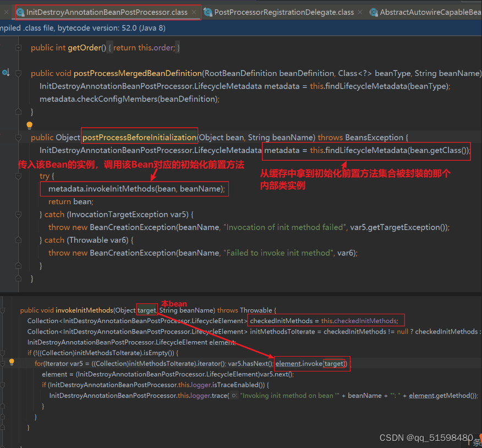The image size is (482, 448).
Task: Click the underlined element.invoke(target) call
Action: (x=311, y=363)
